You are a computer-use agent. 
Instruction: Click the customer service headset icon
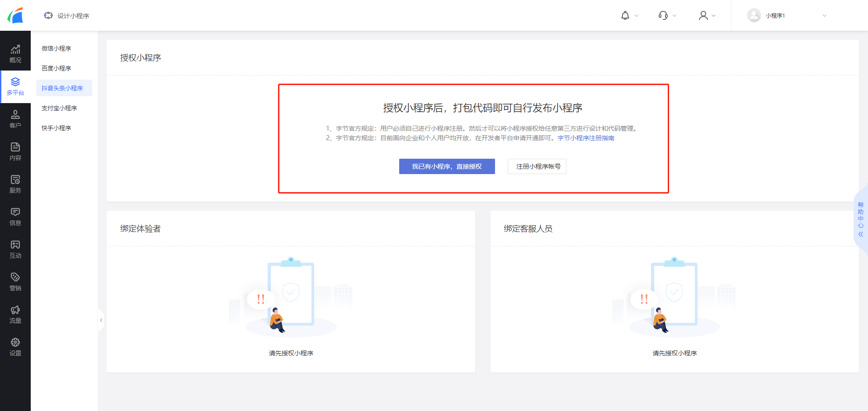click(x=663, y=15)
